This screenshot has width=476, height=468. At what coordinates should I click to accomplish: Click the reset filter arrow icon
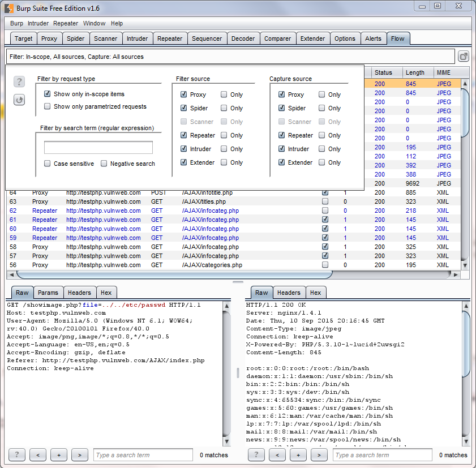coord(19,100)
